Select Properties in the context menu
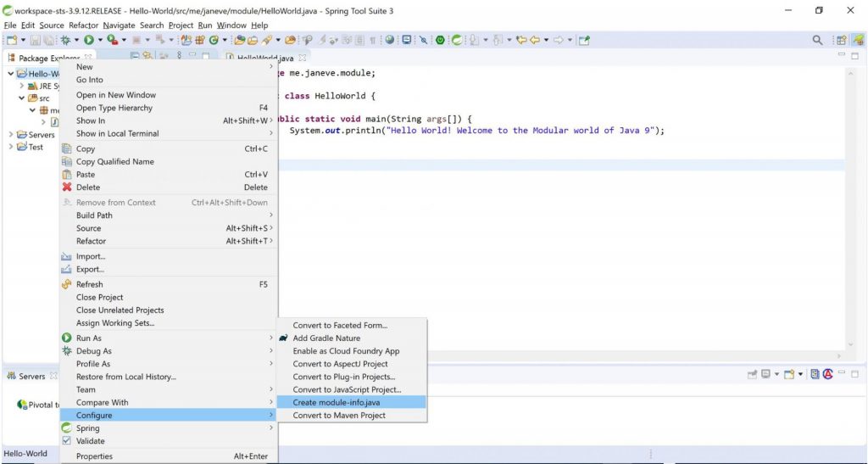The width and height of the screenshot is (868, 464). pyautogui.click(x=169, y=456)
